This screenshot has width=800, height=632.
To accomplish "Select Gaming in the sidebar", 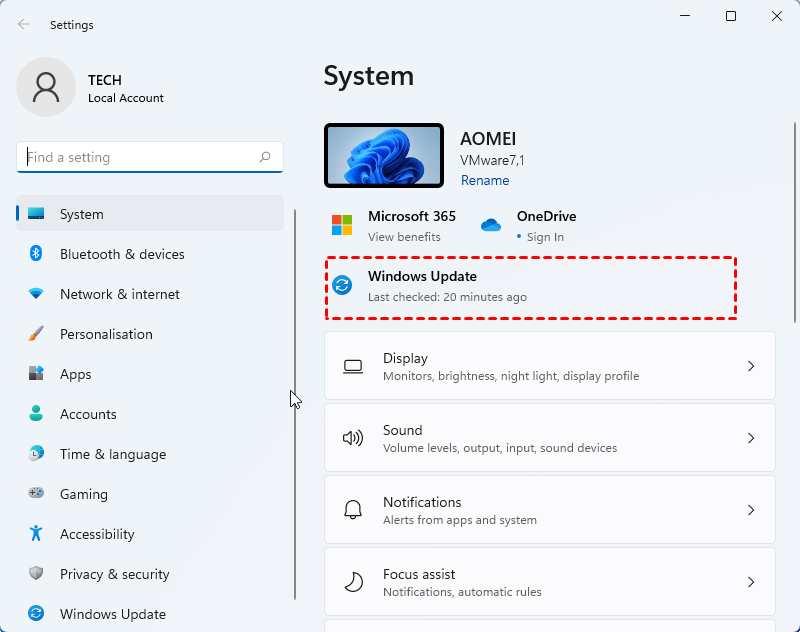I will point(84,494).
